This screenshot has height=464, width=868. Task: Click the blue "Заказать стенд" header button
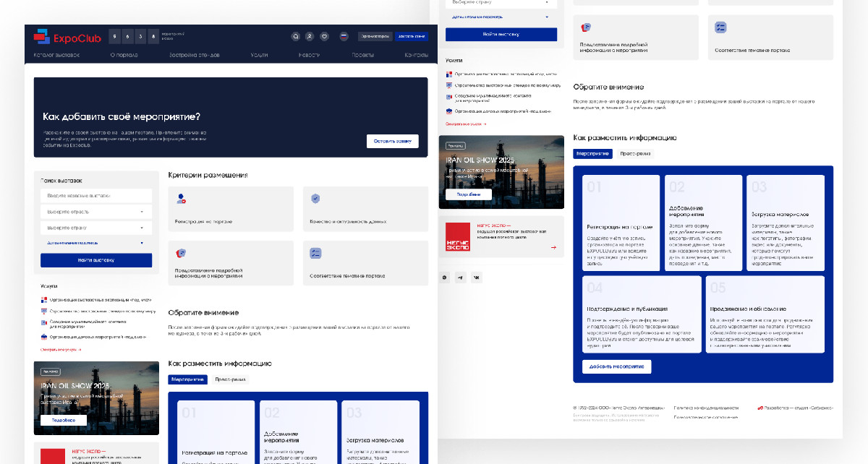pyautogui.click(x=412, y=36)
